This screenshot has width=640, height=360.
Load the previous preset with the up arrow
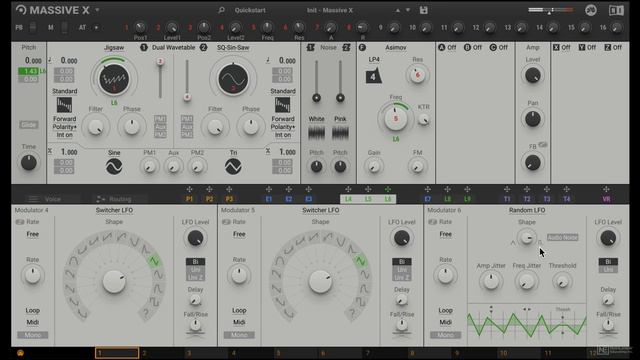pyautogui.click(x=398, y=10)
